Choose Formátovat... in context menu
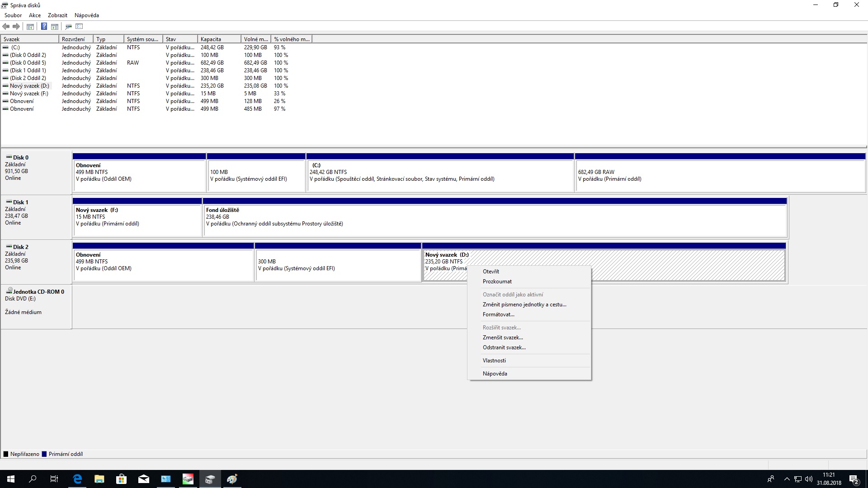This screenshot has height=488, width=868. point(498,314)
